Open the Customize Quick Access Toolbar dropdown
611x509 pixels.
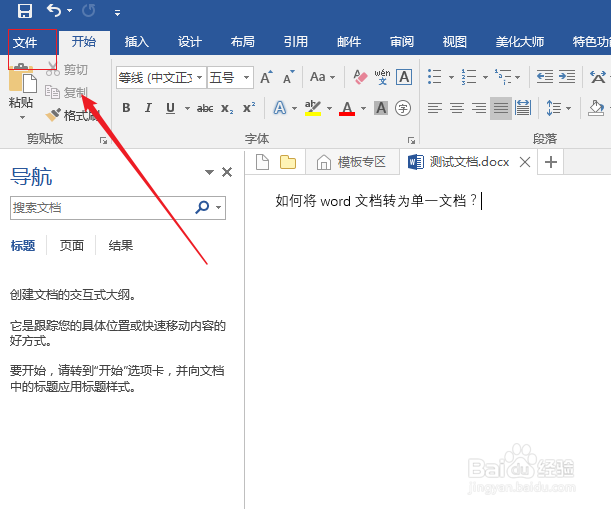(117, 13)
